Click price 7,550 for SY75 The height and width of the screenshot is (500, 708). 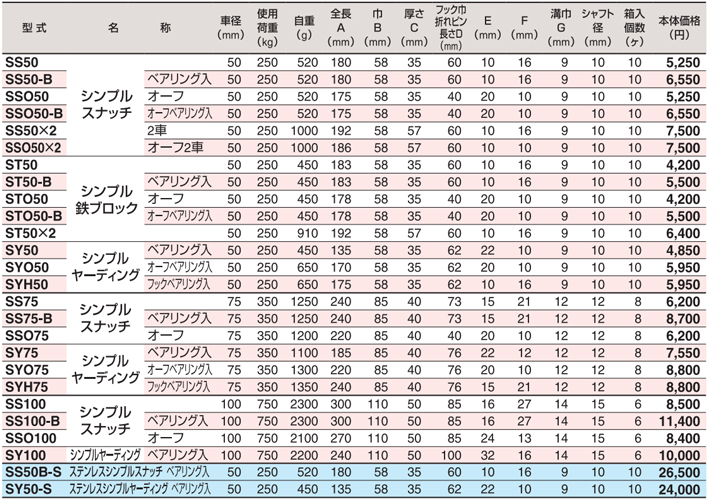coord(683,353)
